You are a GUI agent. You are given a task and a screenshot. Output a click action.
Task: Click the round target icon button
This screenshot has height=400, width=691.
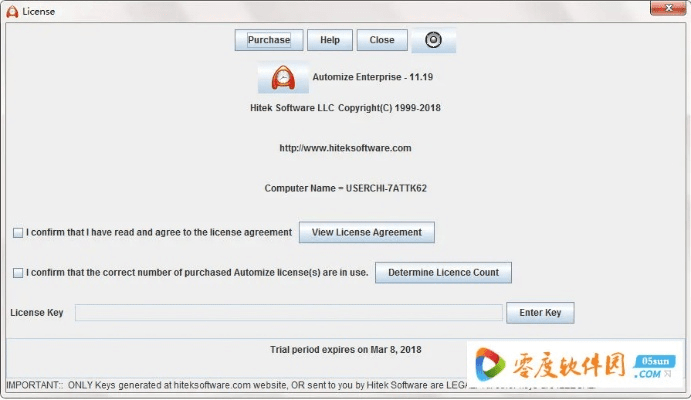[x=433, y=40]
